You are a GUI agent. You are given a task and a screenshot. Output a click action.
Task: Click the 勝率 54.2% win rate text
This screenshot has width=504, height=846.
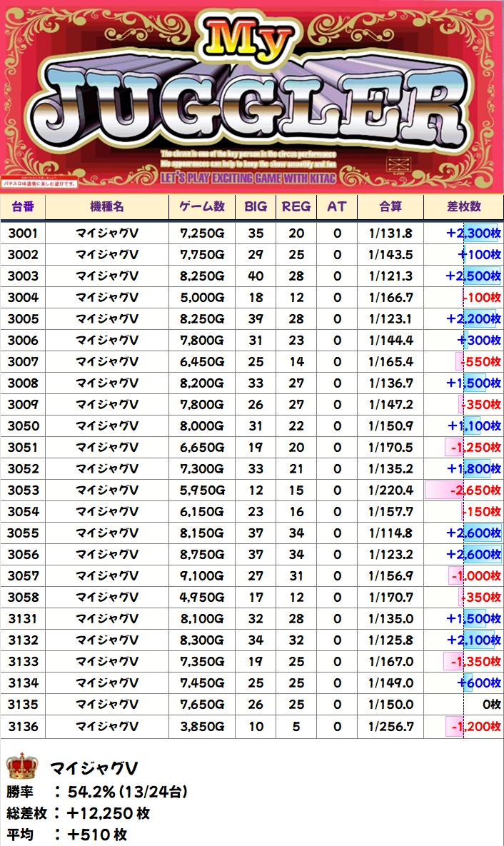pos(97,791)
